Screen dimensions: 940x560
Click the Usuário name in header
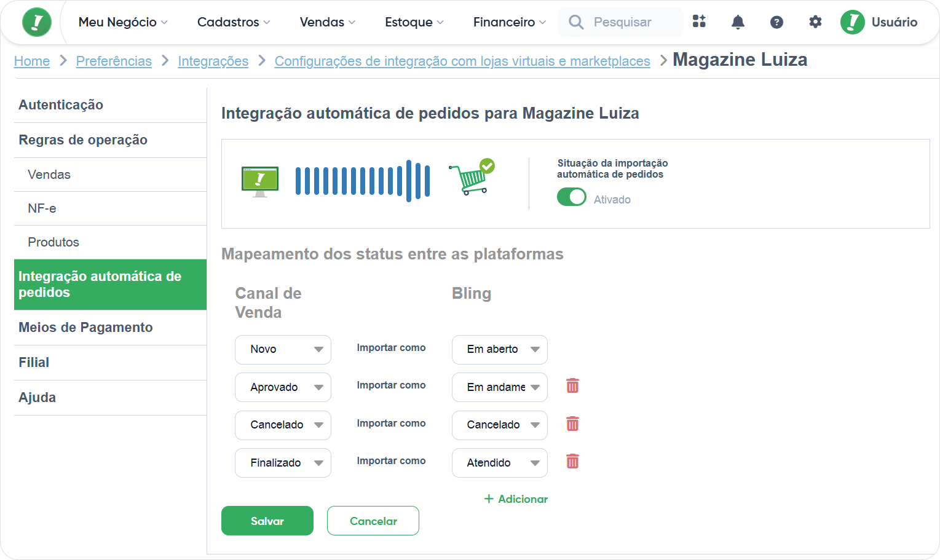coord(895,22)
